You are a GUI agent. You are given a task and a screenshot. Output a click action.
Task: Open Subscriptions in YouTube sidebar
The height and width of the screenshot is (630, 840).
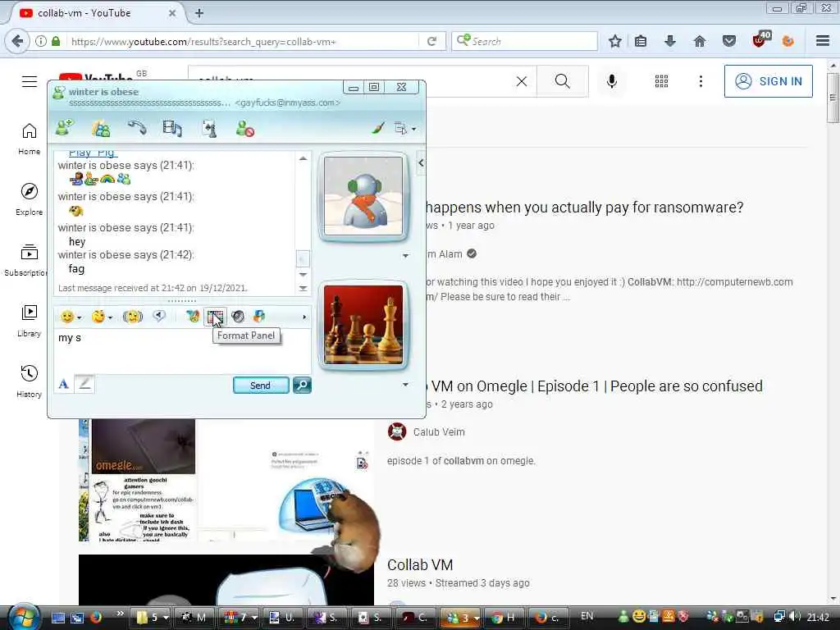coord(27,260)
